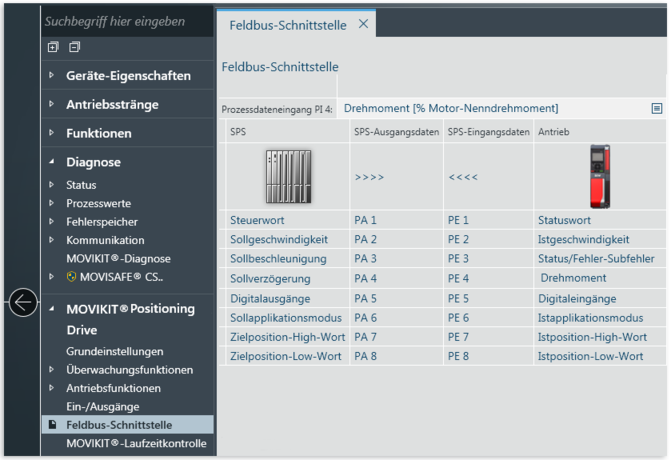Click the expand-all icon in the sidebar

(x=53, y=47)
